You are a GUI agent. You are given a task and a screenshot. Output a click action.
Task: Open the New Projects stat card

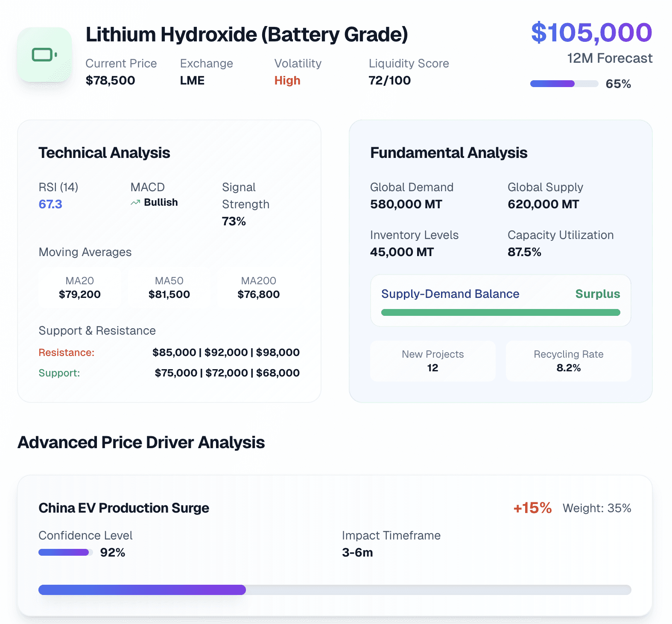tap(432, 361)
